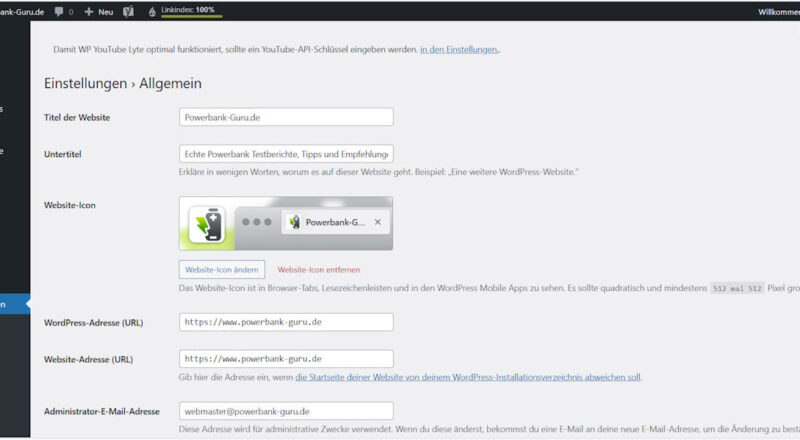This screenshot has width=800, height=440.
Task: Click the Website-Icon label
Action: coord(70,205)
